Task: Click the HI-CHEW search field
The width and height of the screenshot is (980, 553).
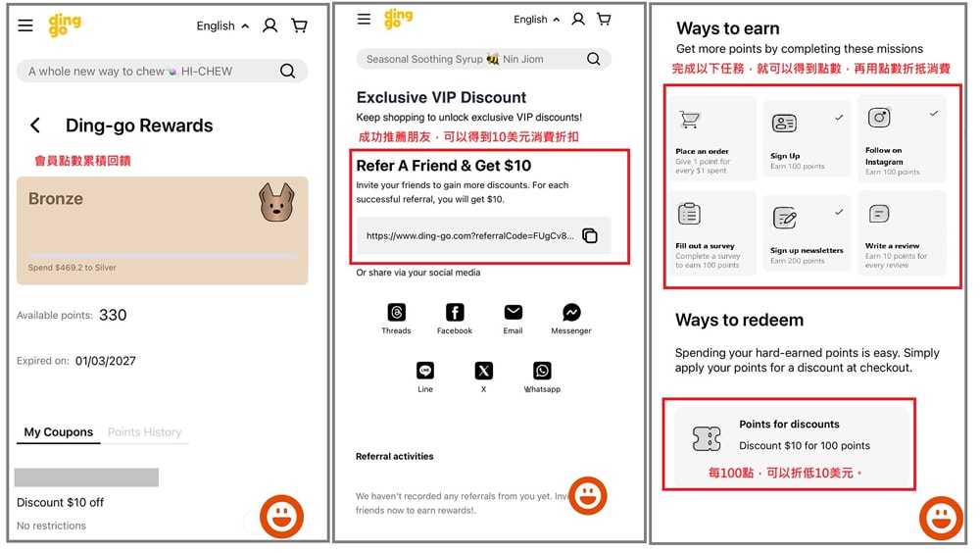Action: [162, 71]
